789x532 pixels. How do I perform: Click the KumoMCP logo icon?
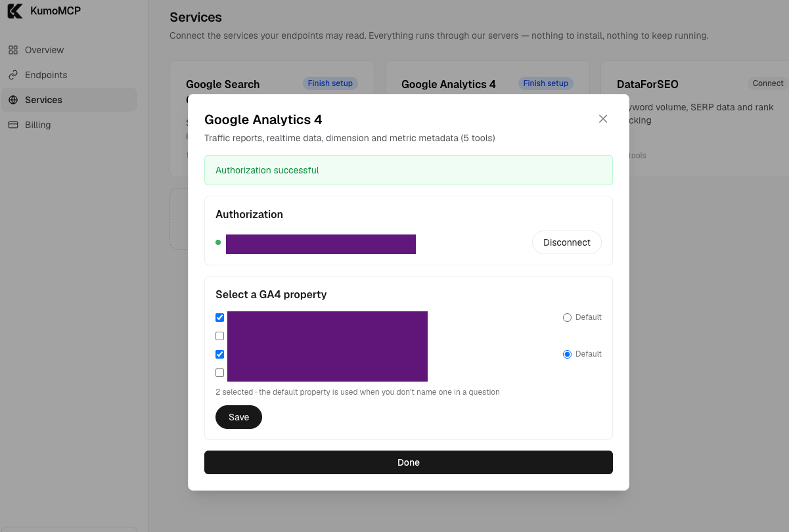tap(15, 11)
